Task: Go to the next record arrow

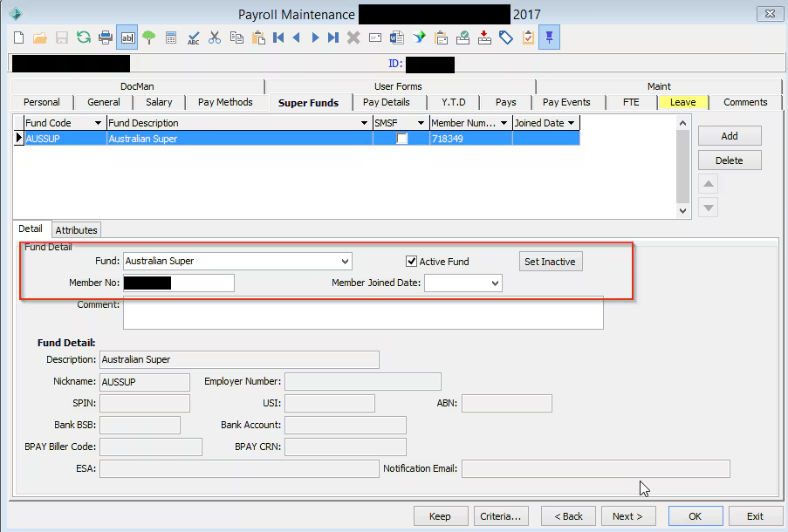Action: click(x=315, y=38)
